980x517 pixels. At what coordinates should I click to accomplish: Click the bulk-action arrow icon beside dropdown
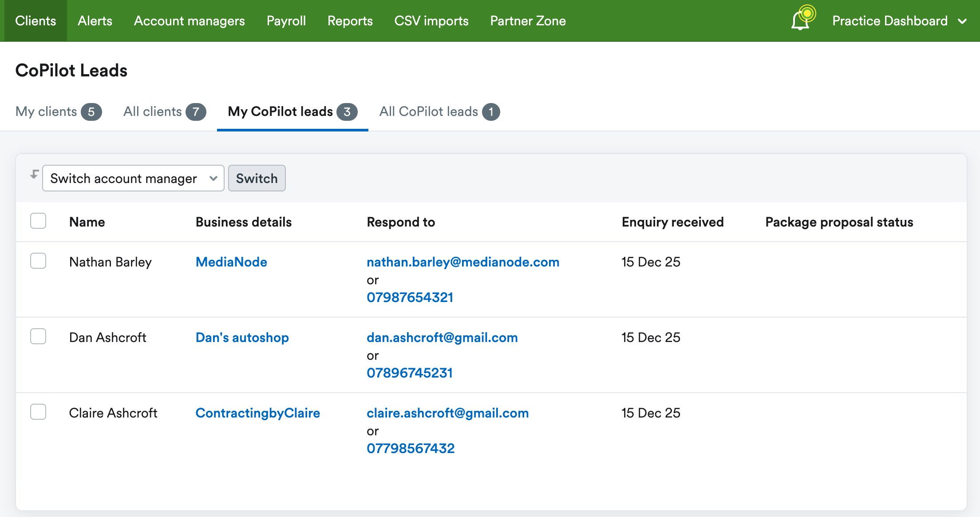(x=35, y=174)
